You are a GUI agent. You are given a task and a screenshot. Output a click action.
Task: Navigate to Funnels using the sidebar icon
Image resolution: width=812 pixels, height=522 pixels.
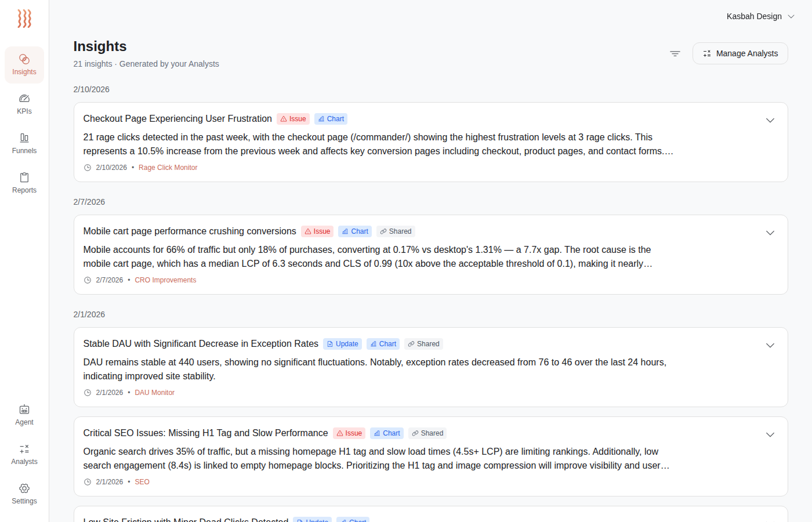pos(24,143)
